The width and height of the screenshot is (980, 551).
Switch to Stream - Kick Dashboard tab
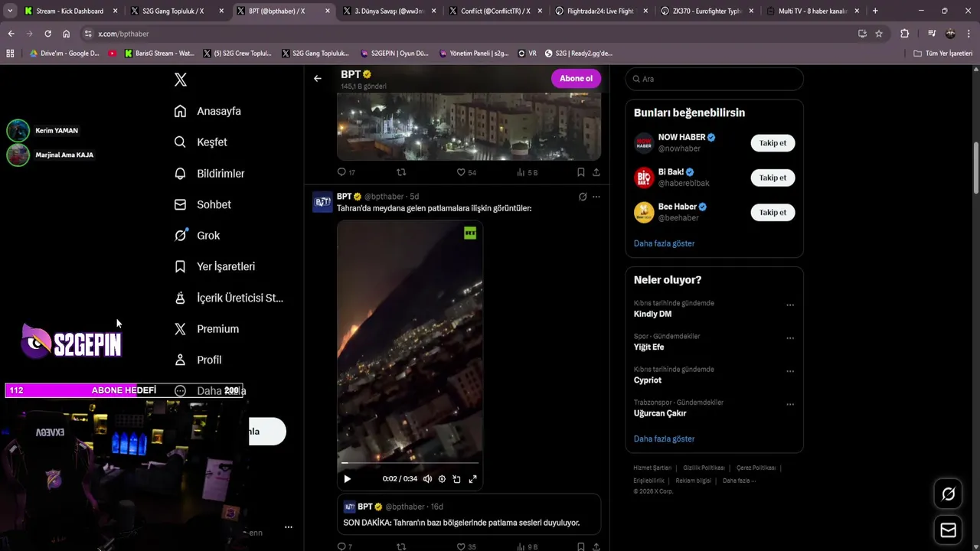click(69, 11)
